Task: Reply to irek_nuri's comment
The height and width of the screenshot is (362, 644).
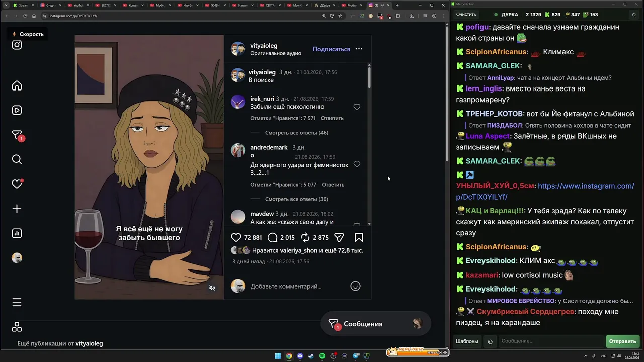Action: pyautogui.click(x=332, y=118)
